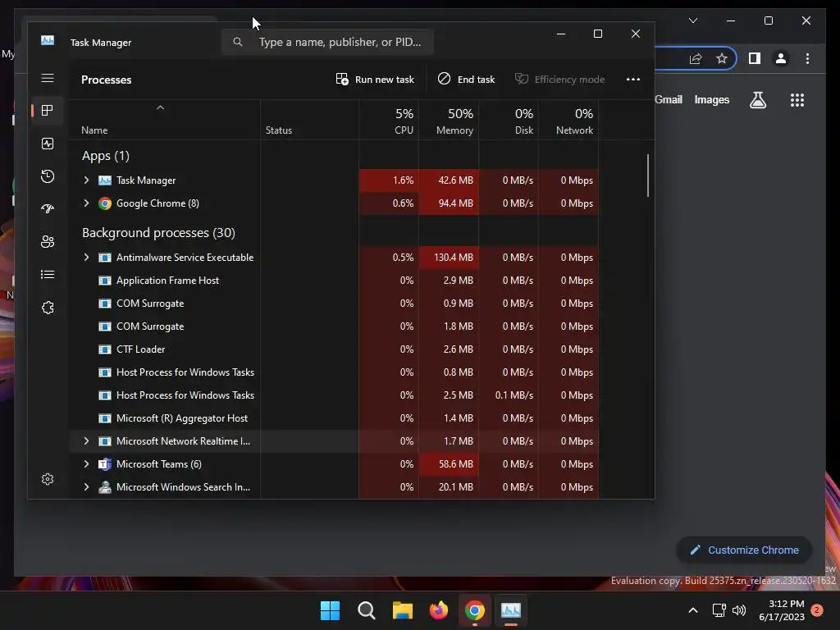
Task: Open Windows Start menu
Action: tap(330, 610)
